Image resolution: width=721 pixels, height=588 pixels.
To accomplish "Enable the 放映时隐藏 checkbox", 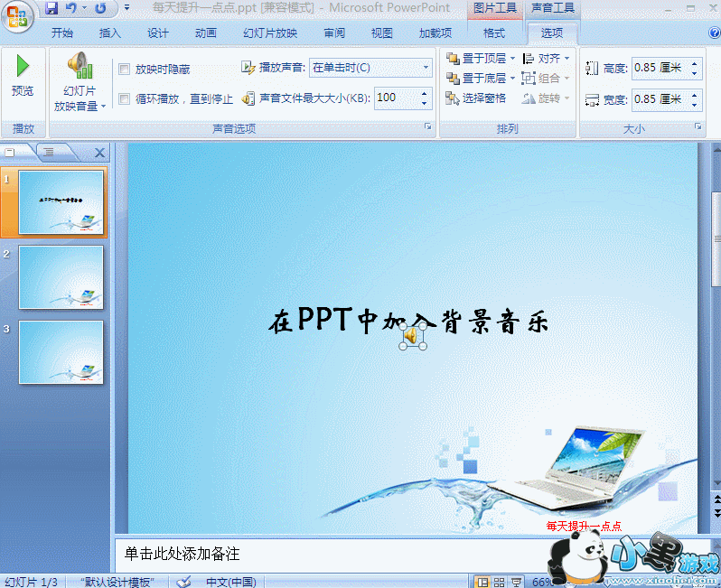I will click(x=124, y=69).
